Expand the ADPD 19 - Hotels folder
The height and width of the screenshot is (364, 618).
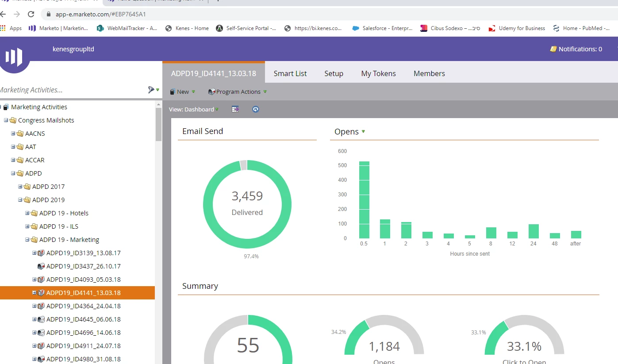point(27,213)
